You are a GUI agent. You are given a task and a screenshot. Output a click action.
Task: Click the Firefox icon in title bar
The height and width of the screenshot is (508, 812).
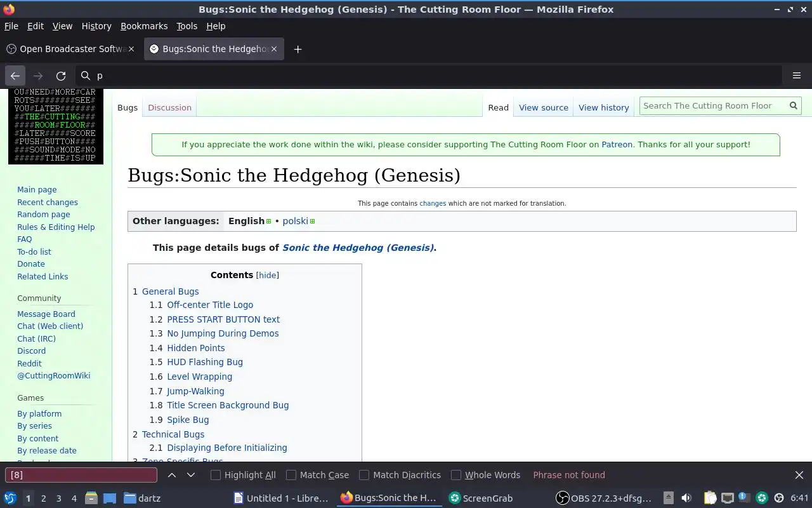(9, 9)
